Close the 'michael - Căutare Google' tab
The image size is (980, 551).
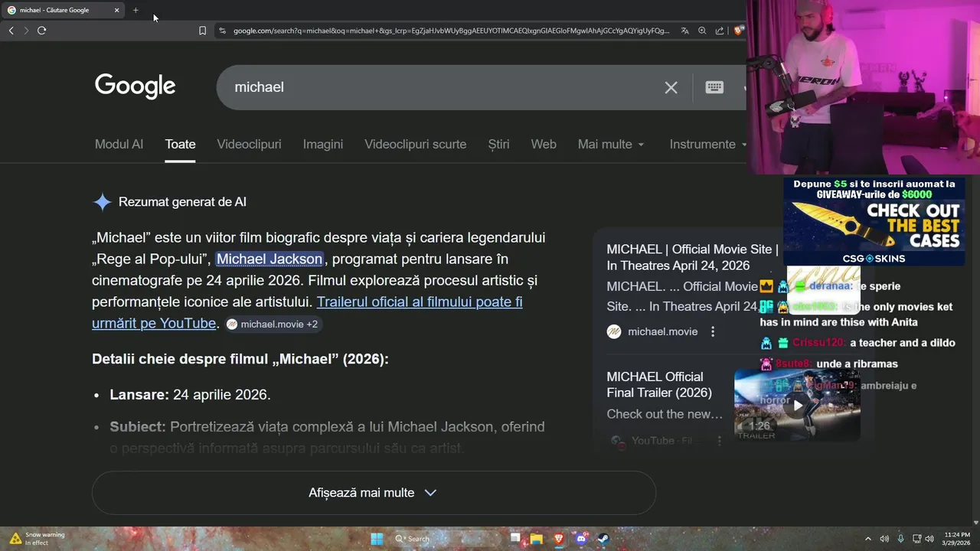[116, 10]
